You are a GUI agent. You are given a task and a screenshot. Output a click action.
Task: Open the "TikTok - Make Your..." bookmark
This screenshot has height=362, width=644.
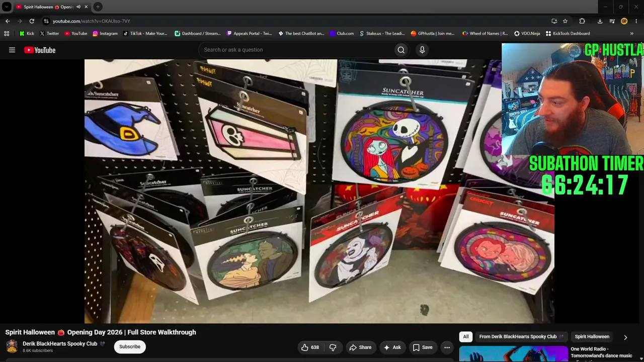coord(145,34)
